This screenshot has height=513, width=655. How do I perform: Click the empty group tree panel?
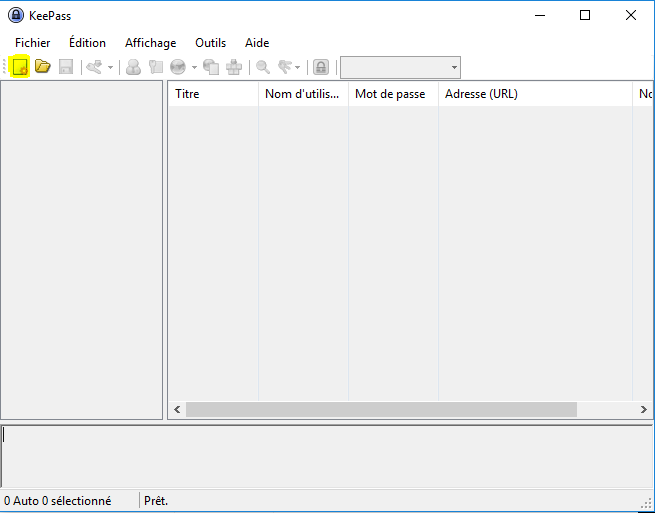pos(81,250)
